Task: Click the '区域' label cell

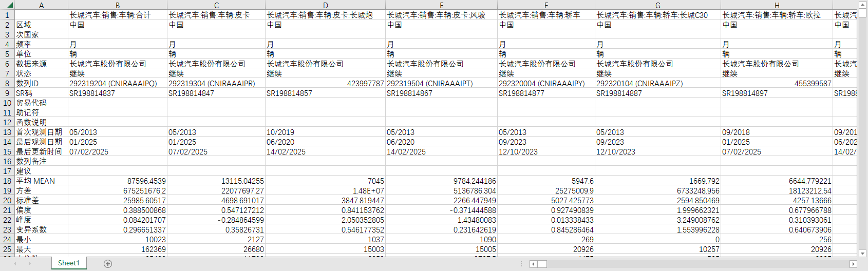Action: pyautogui.click(x=41, y=25)
